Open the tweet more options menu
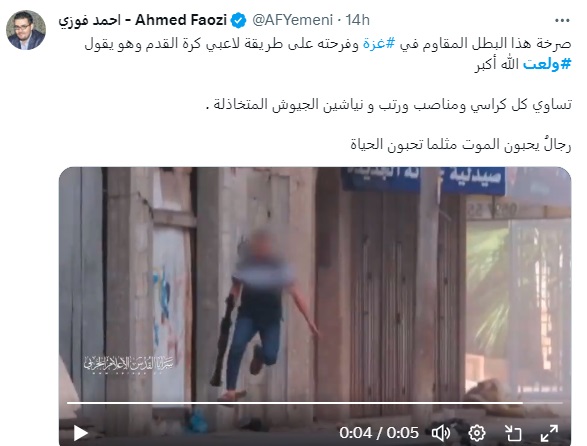 coord(562,21)
